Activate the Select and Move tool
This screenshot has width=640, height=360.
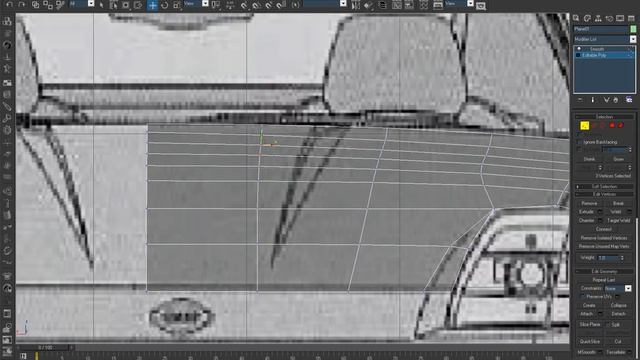(x=152, y=5)
